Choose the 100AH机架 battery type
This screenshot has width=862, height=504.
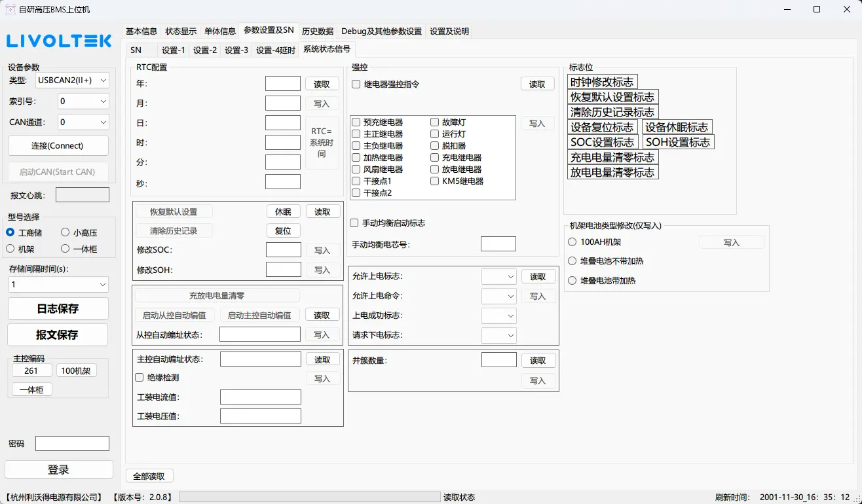572,242
